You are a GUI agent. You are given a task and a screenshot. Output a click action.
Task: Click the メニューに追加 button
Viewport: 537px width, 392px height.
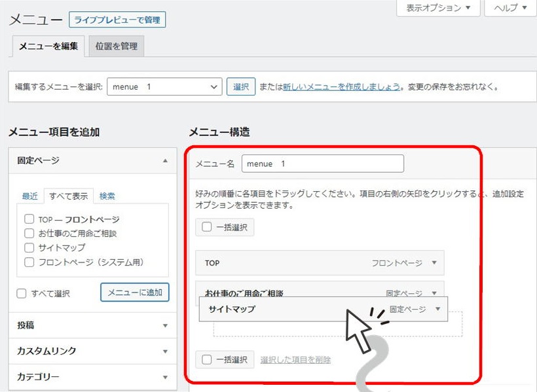tap(135, 293)
